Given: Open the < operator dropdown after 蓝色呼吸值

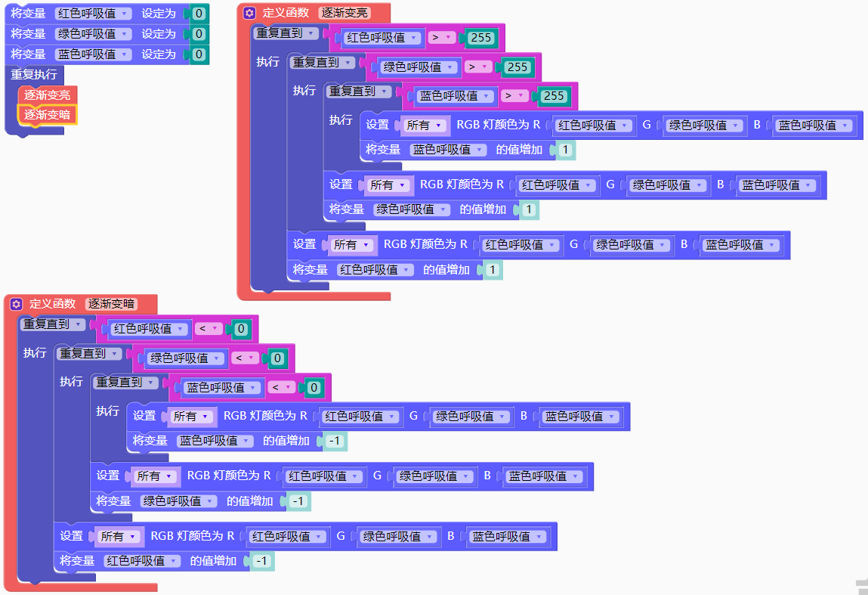Looking at the screenshot, I should click(x=281, y=387).
